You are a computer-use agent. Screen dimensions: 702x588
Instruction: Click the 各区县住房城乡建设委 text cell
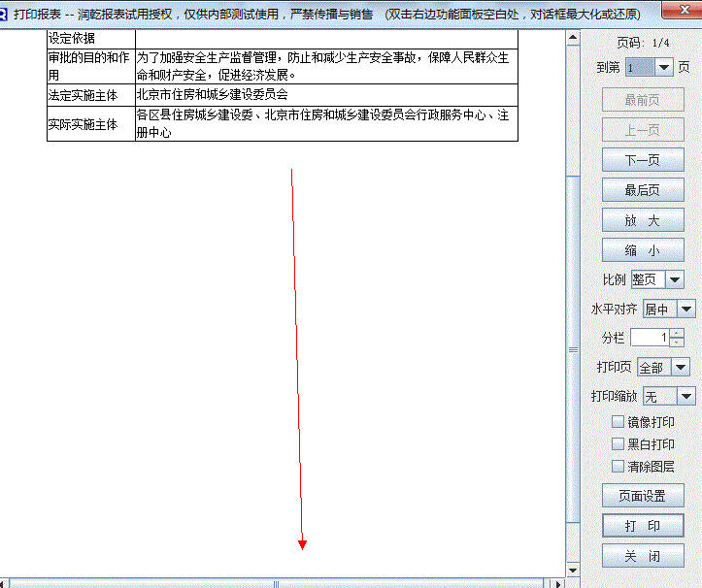point(326,124)
